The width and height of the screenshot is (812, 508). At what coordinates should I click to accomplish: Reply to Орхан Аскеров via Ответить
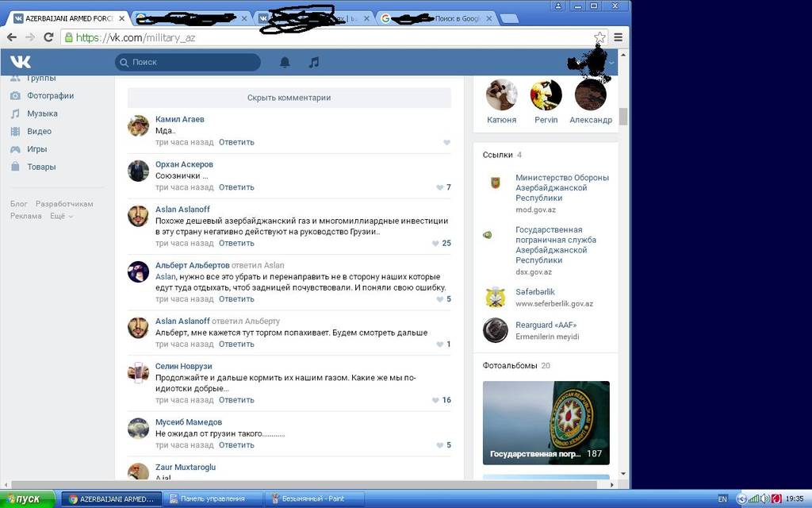236,187
